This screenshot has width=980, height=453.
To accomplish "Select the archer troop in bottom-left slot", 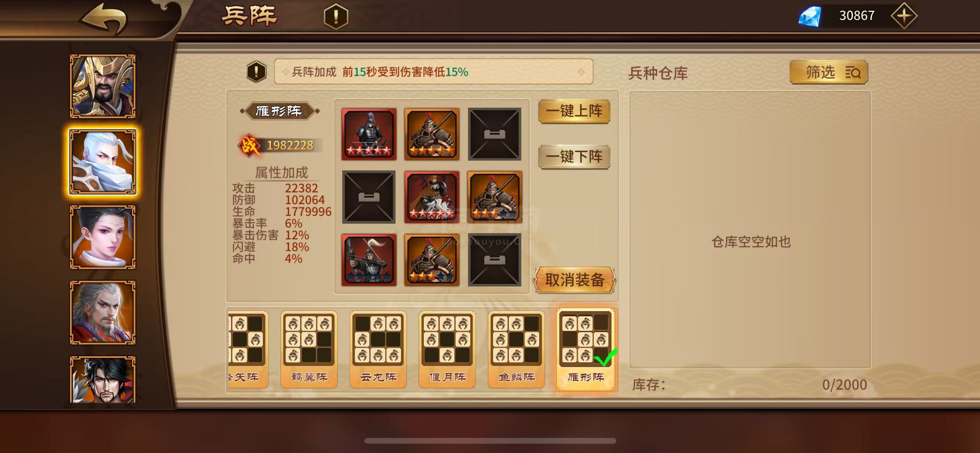I will [x=368, y=260].
